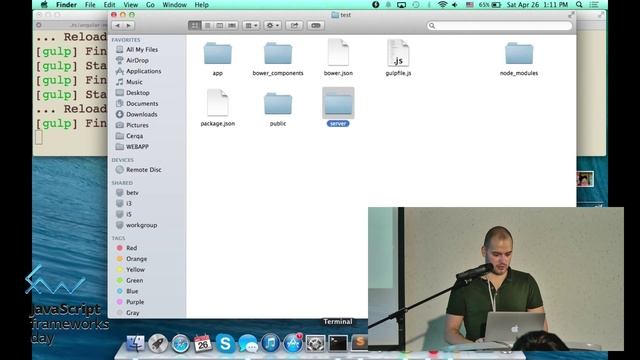Switch to column view
This screenshot has width=640, height=360.
coord(219,25)
